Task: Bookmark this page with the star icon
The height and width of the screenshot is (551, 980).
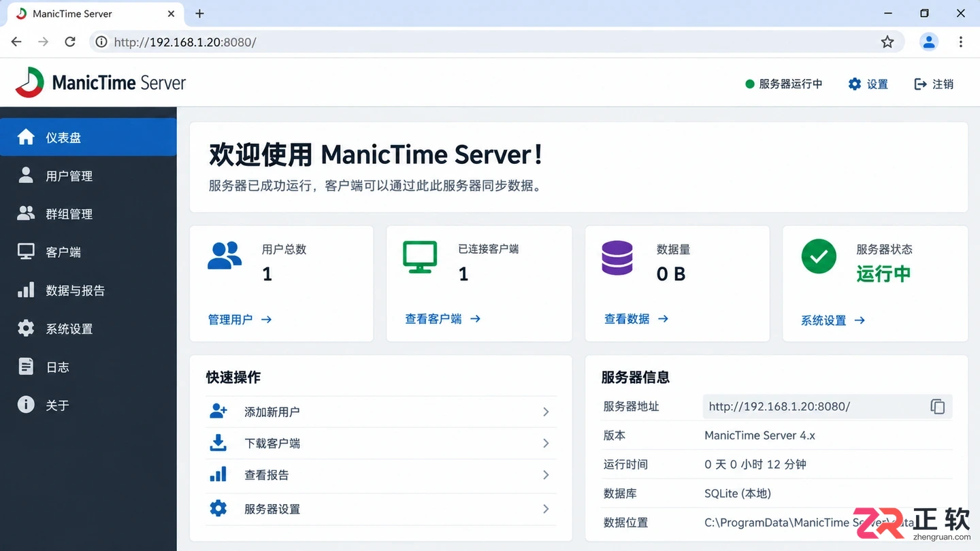Action: point(887,42)
